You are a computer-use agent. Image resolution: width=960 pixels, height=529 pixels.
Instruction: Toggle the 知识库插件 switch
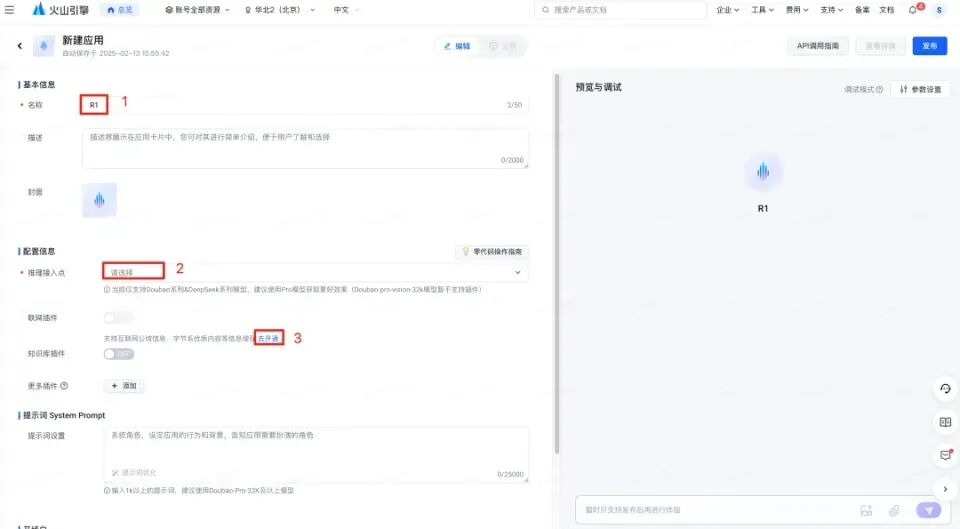[118, 354]
